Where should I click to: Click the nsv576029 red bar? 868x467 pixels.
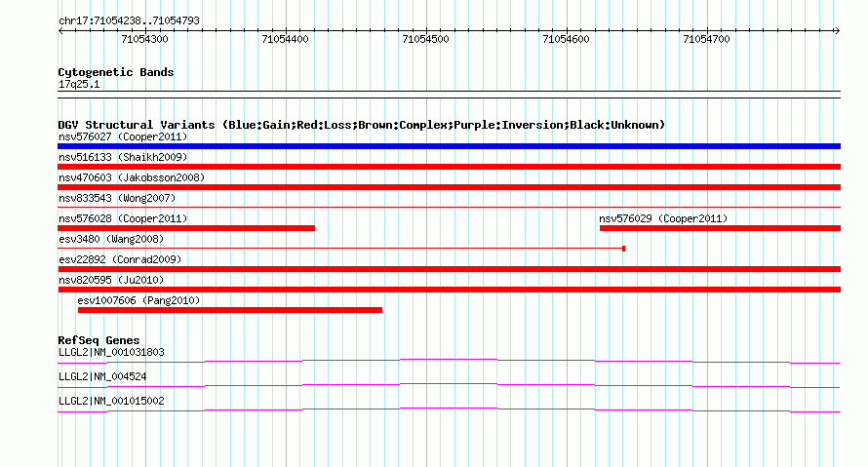coord(720,228)
